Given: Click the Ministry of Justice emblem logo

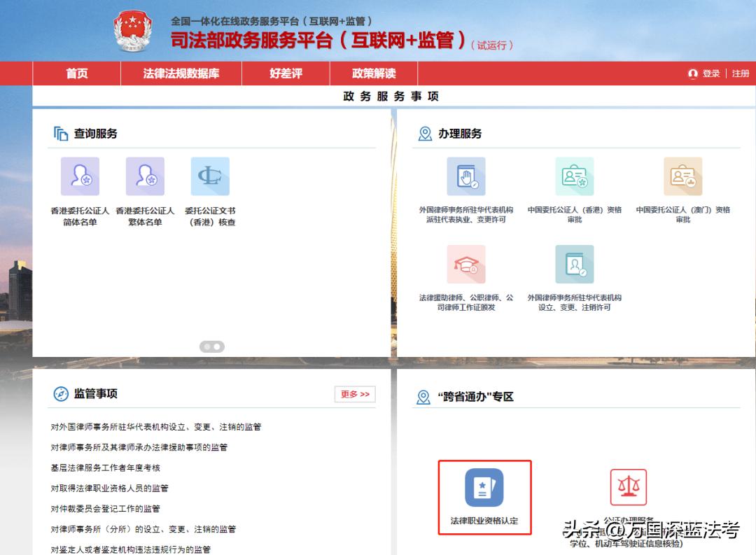Looking at the screenshot, I should click(x=132, y=31).
